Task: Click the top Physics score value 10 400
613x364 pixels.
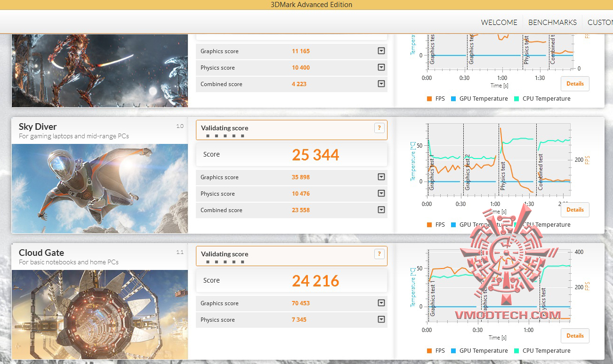Action: tap(301, 68)
